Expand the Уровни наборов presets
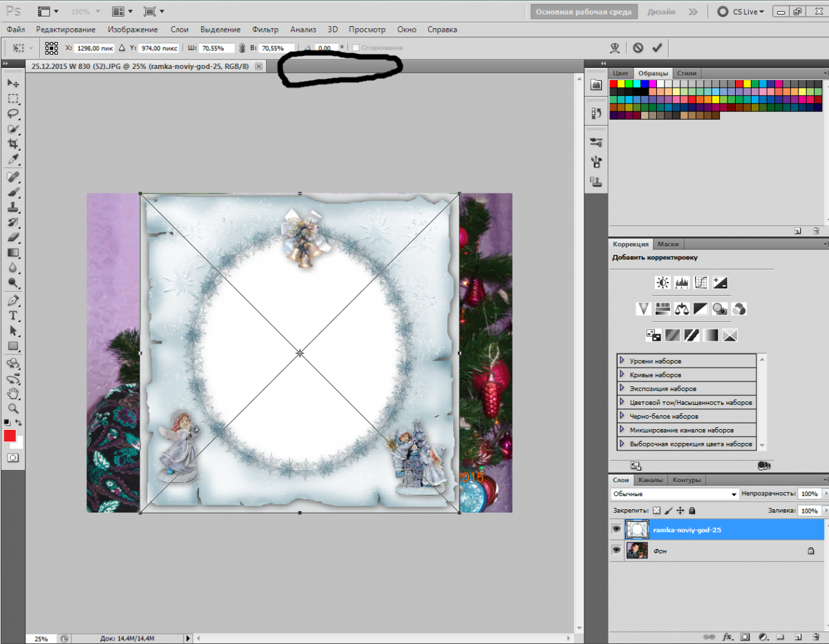 point(622,361)
